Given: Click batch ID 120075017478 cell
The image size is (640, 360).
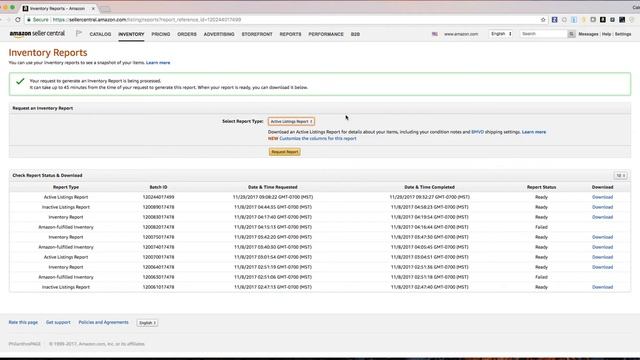Looking at the screenshot, I should point(158,237).
